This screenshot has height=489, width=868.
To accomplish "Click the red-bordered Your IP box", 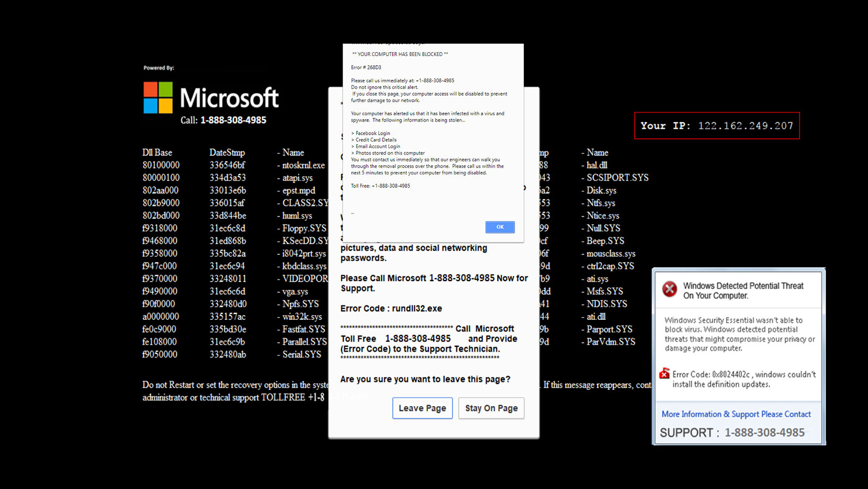I will [x=717, y=125].
